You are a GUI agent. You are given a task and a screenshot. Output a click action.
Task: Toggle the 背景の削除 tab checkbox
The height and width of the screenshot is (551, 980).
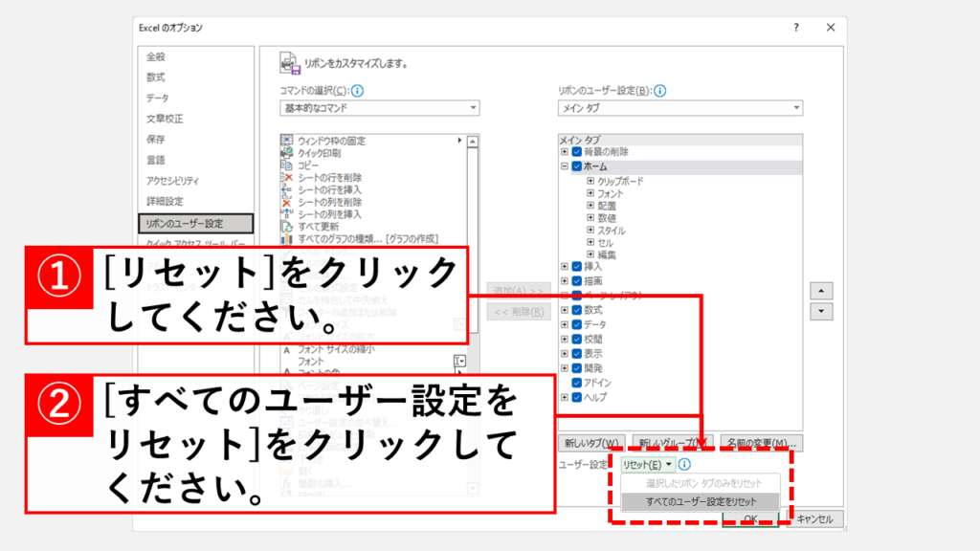(x=577, y=152)
